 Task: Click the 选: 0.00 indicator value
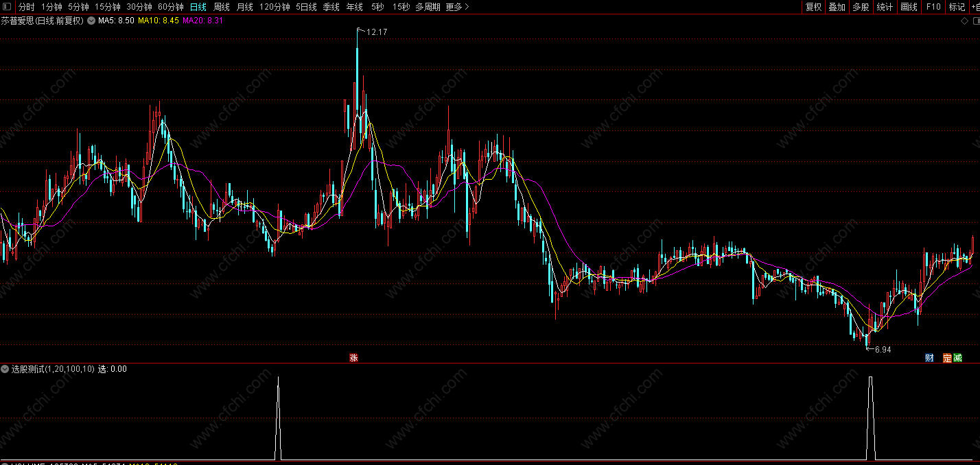coord(113,369)
